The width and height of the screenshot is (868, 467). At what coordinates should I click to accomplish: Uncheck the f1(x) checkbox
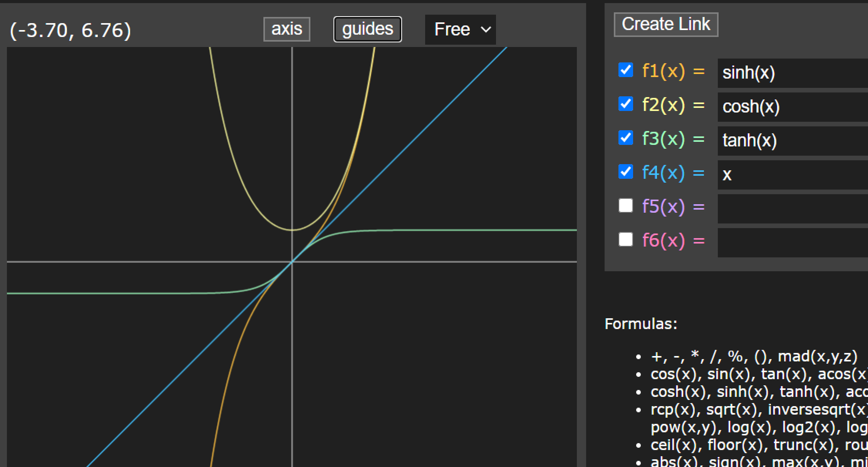pyautogui.click(x=625, y=70)
